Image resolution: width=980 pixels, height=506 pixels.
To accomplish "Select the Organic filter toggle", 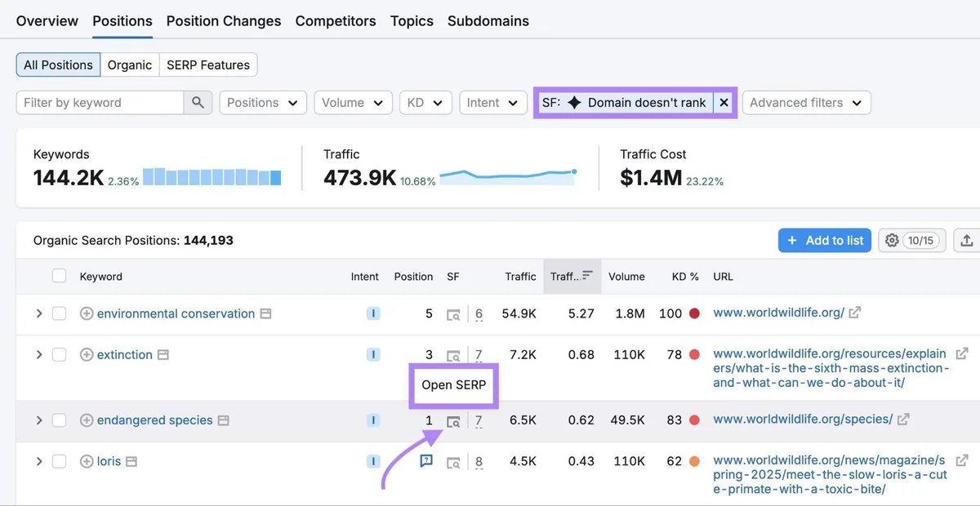I will pyautogui.click(x=130, y=64).
